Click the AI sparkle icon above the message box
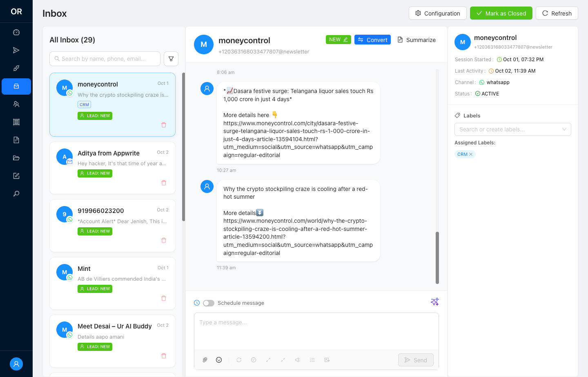 (434, 302)
